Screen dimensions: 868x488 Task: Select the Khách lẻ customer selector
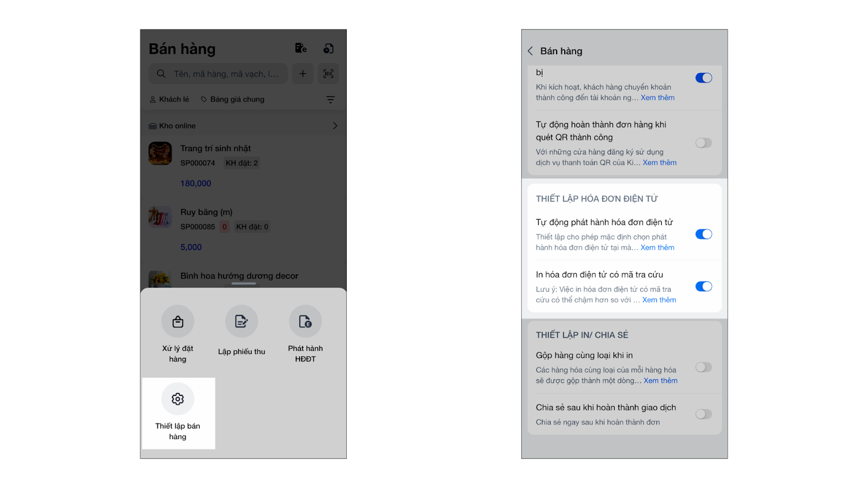[169, 100]
